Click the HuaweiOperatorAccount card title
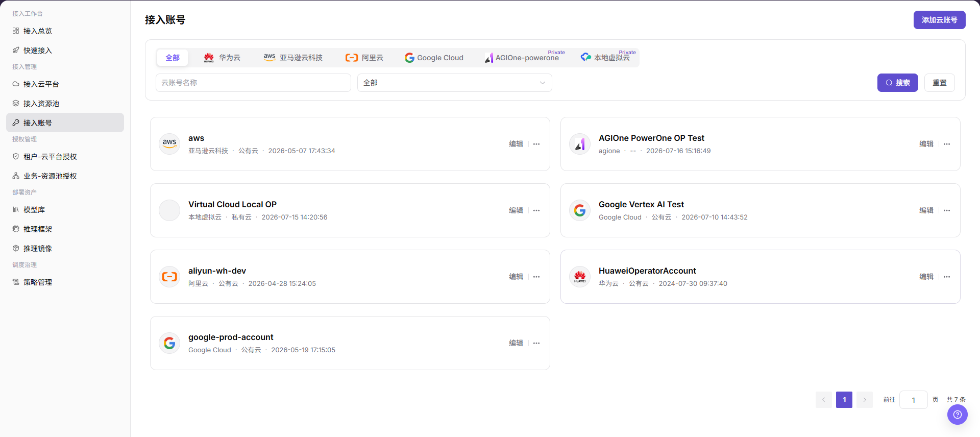Viewport: 980px width, 437px height. pos(647,271)
